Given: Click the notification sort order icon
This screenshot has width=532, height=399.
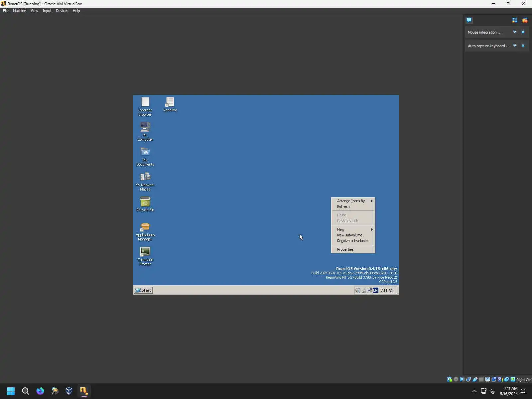Looking at the screenshot, I should 515,20.
